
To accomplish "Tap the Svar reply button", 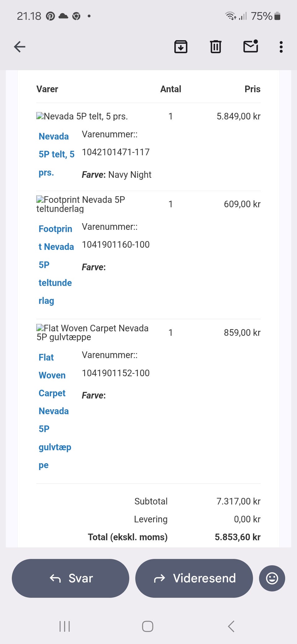I will (71, 578).
